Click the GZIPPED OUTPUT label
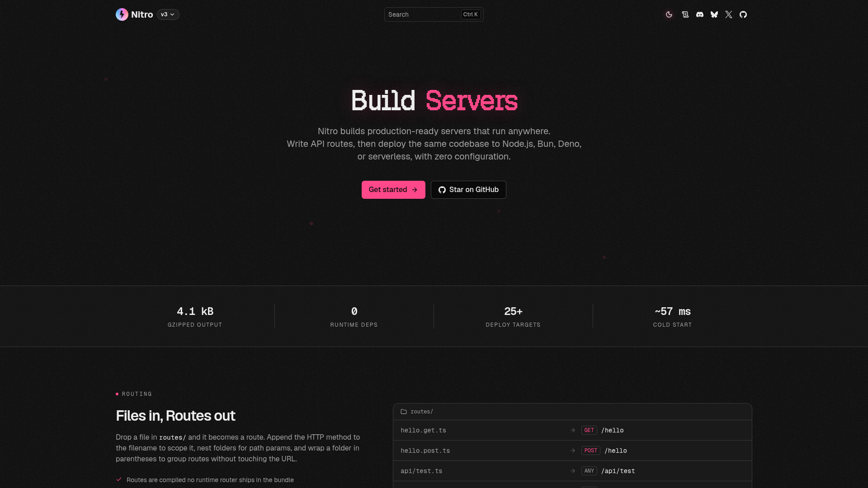 tap(195, 325)
